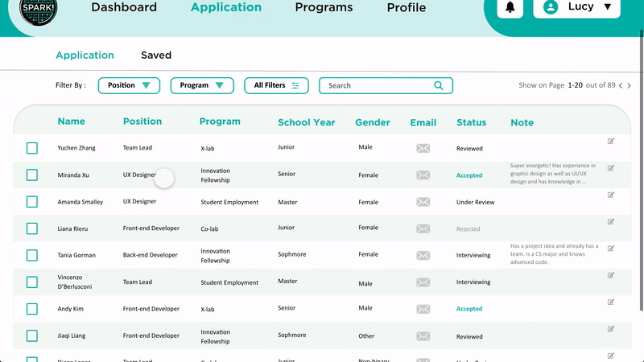Open Application in top navigation
This screenshot has height=362, width=644.
pos(226,7)
